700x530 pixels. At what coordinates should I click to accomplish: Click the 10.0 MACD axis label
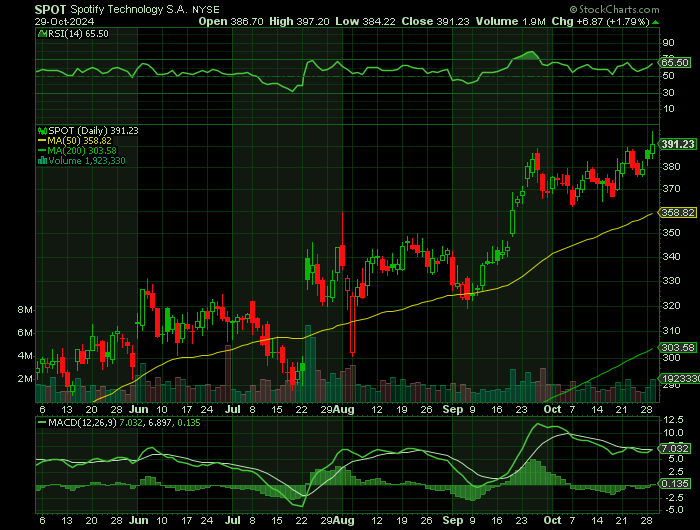[x=674, y=433]
